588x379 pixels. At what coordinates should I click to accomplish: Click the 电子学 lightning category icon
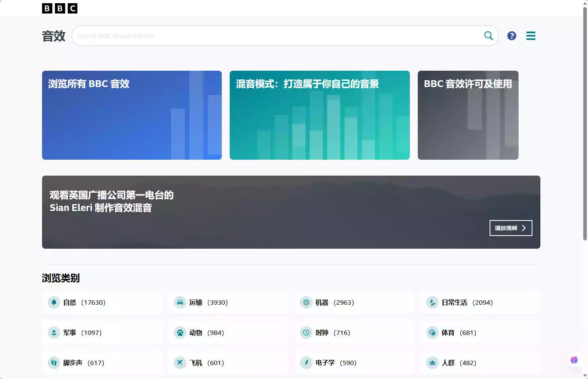(306, 363)
